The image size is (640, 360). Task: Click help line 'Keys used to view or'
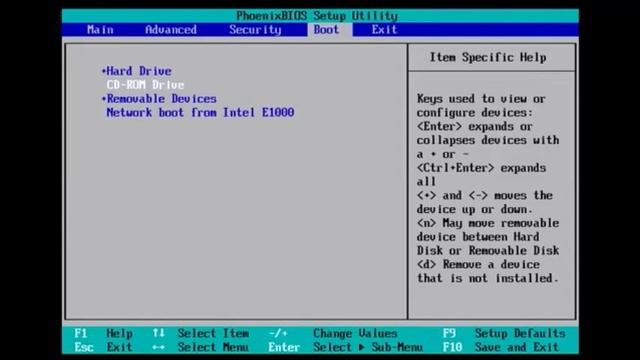tap(481, 99)
